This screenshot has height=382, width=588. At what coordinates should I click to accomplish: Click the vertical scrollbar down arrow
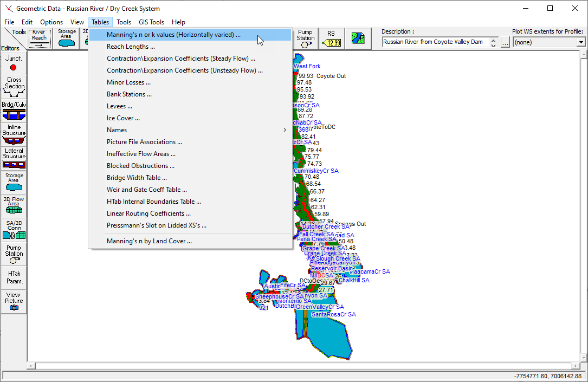pos(584,358)
